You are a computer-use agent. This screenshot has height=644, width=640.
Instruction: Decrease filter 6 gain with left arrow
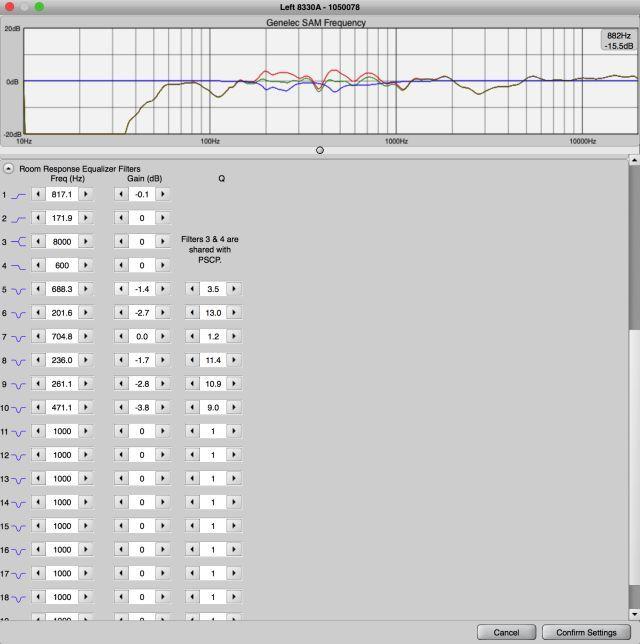point(120,313)
